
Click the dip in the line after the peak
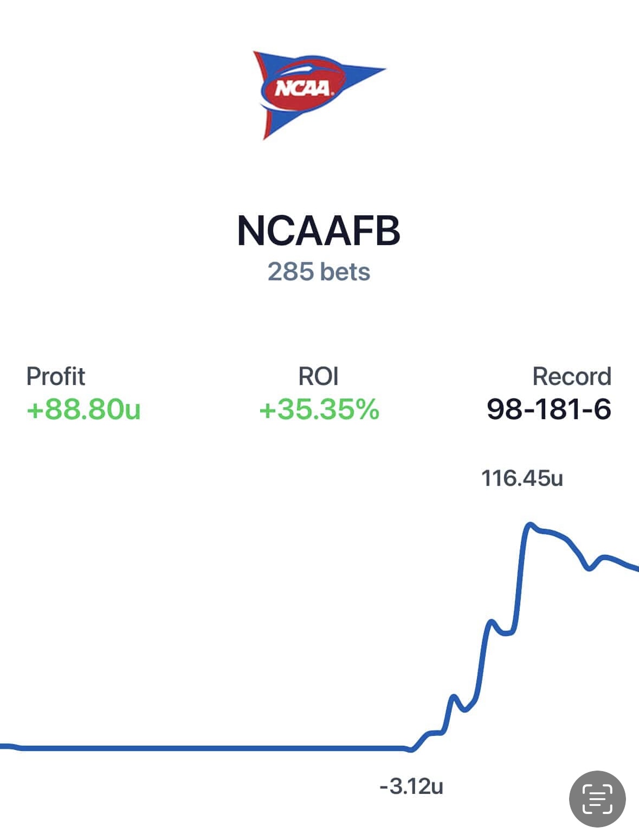click(590, 568)
